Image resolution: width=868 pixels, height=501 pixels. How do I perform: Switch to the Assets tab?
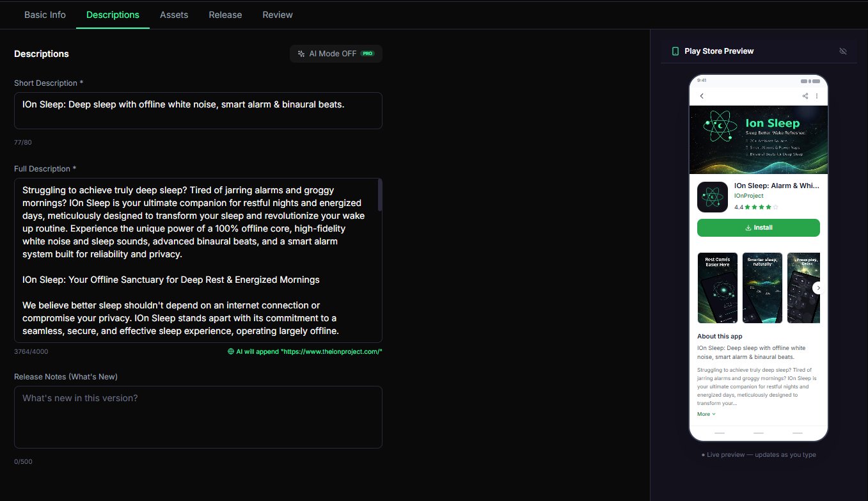173,15
